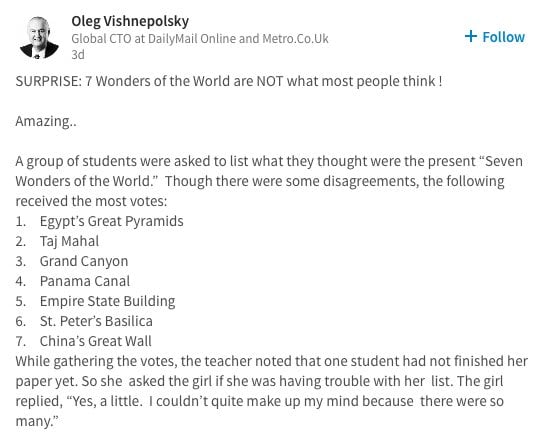
Task: Click the list item Egypt's Great Pyramids
Action: click(111, 221)
